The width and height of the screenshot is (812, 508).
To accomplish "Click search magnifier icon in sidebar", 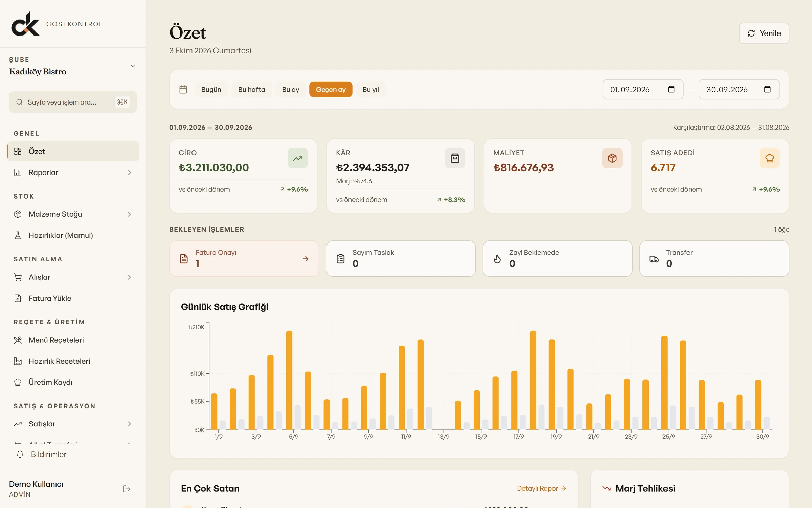I will point(20,102).
